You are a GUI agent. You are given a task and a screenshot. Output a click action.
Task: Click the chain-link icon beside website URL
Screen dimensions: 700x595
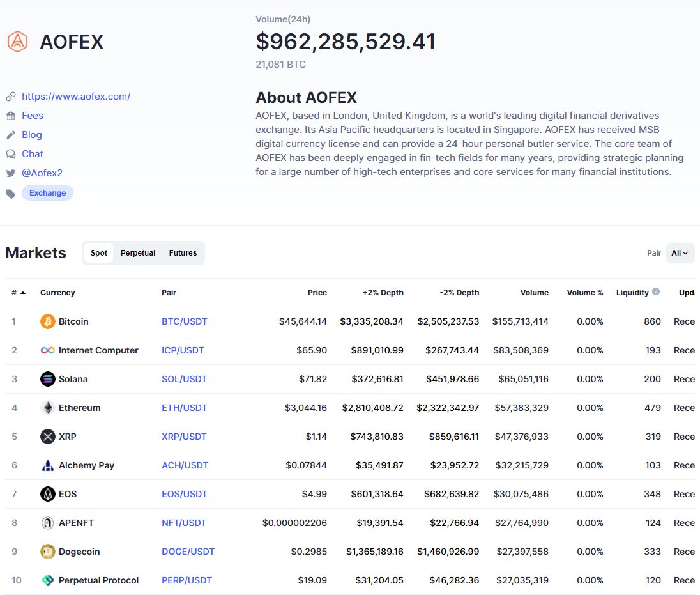point(11,97)
